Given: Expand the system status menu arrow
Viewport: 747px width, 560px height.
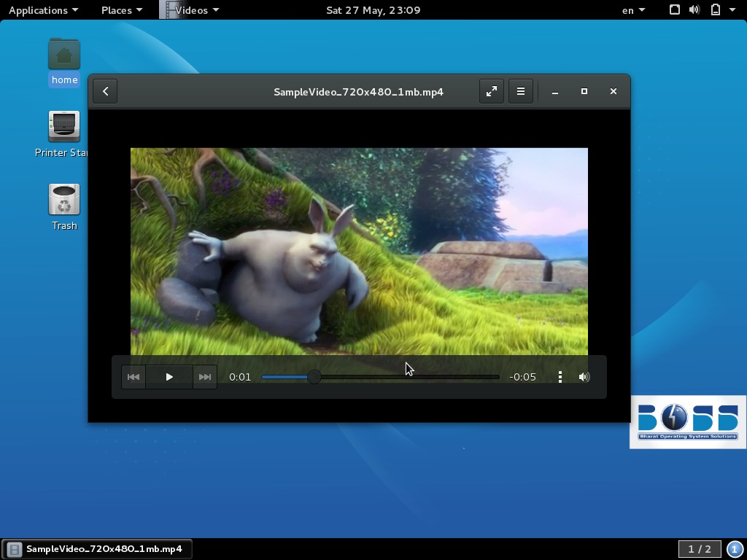Looking at the screenshot, I should point(734,9).
